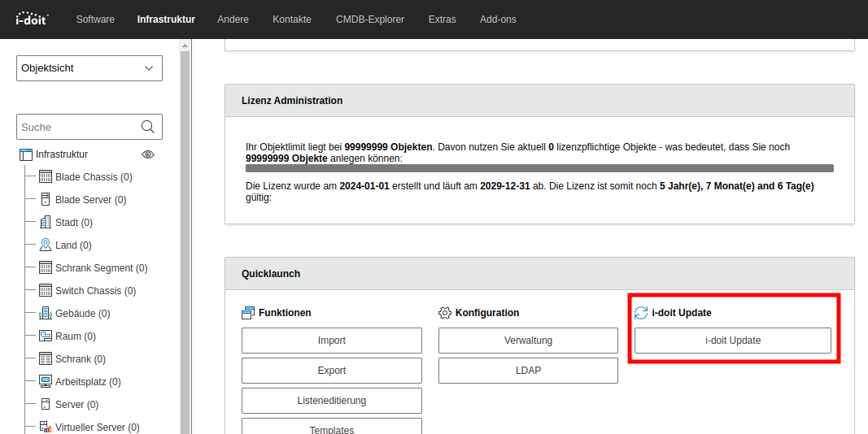This screenshot has width=868, height=434.
Task: Open the Objektsicht dropdown
Action: [x=89, y=68]
